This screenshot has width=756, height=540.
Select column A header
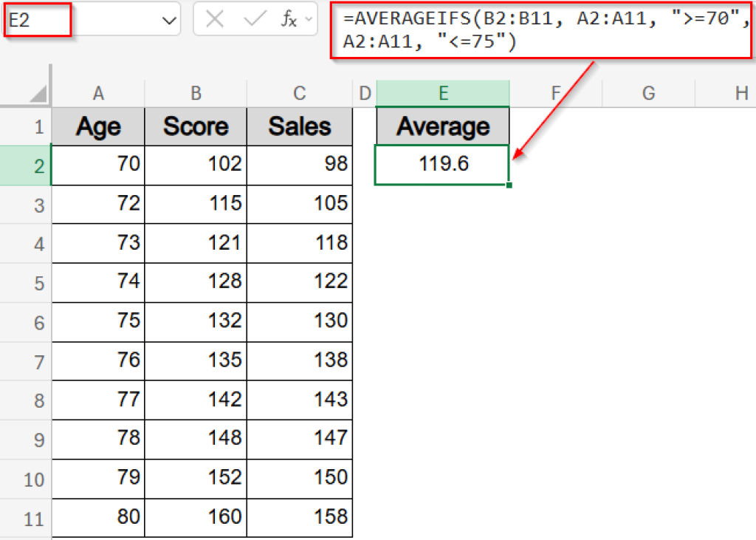(x=98, y=93)
